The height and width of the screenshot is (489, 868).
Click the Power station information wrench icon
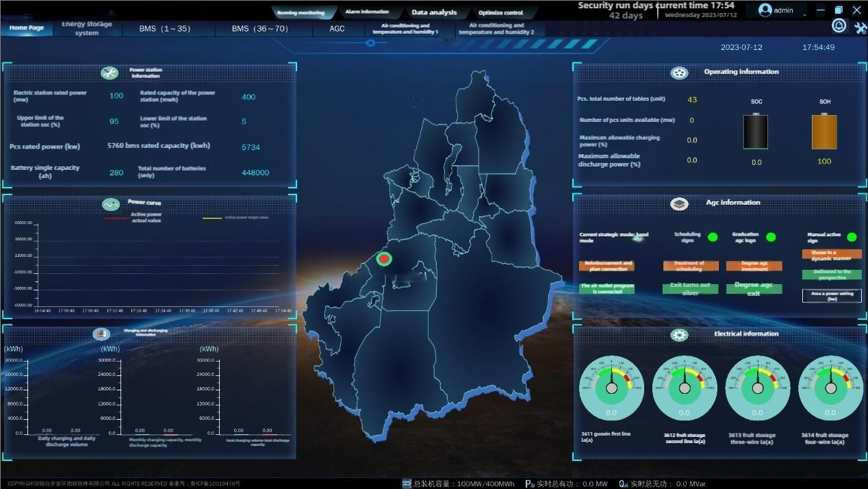click(110, 73)
